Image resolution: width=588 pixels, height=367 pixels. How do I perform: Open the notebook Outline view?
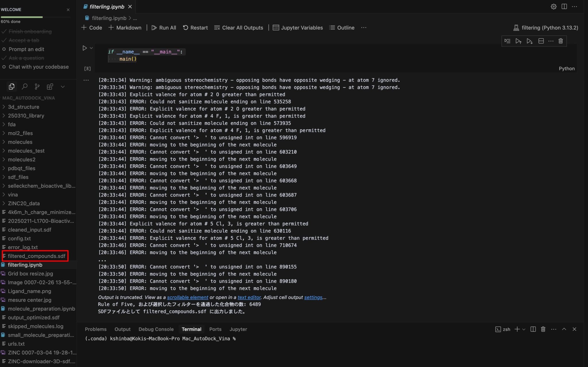[x=342, y=28]
